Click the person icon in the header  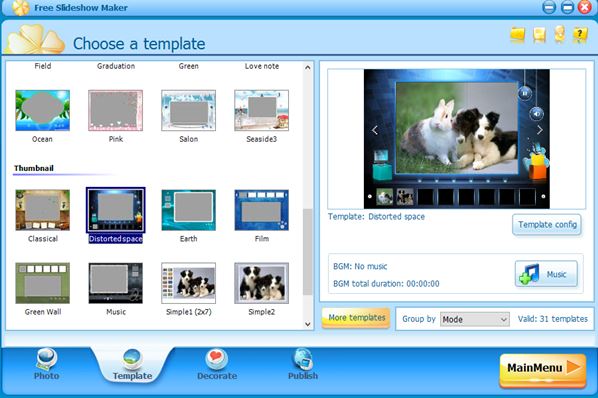[559, 34]
